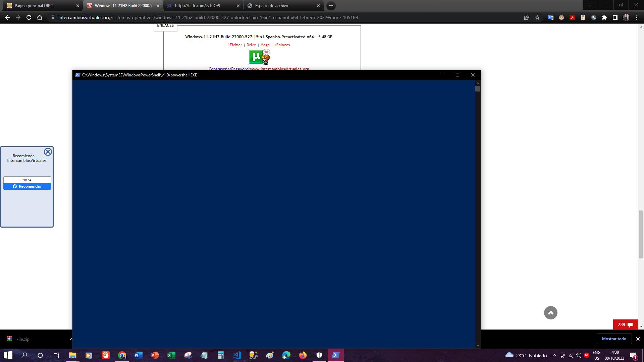Click the Mega download link
Screen dimensions: 644x362
click(x=265, y=45)
